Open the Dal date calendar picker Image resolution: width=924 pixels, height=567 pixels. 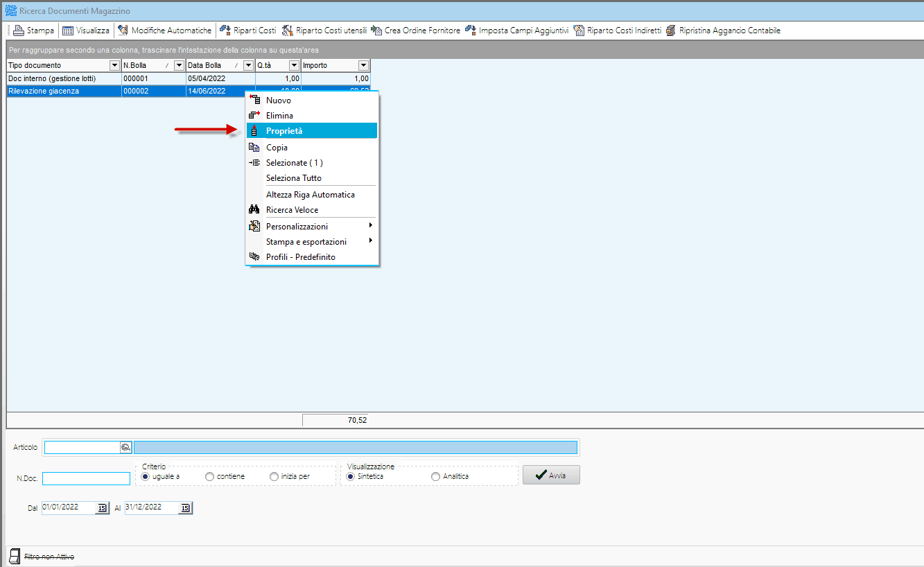102,508
